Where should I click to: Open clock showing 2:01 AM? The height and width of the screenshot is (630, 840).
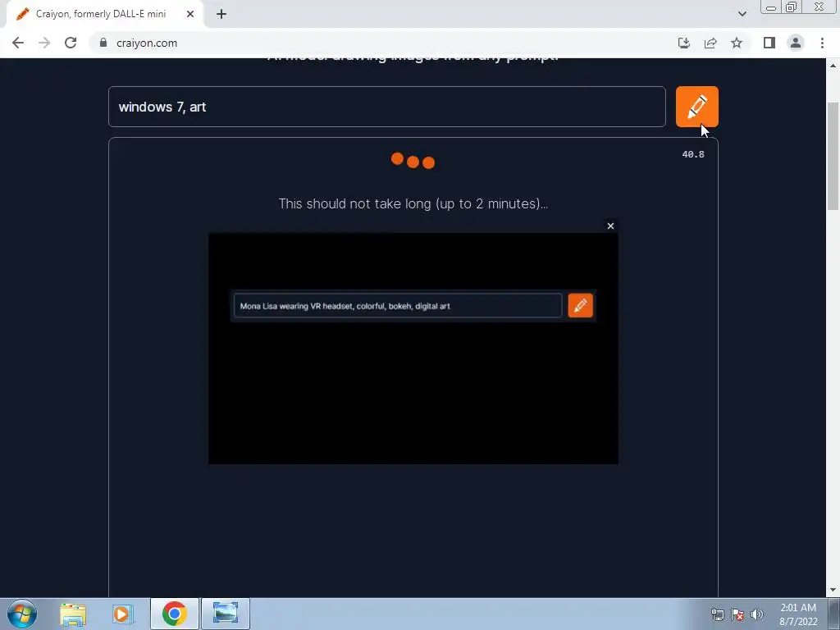798,614
